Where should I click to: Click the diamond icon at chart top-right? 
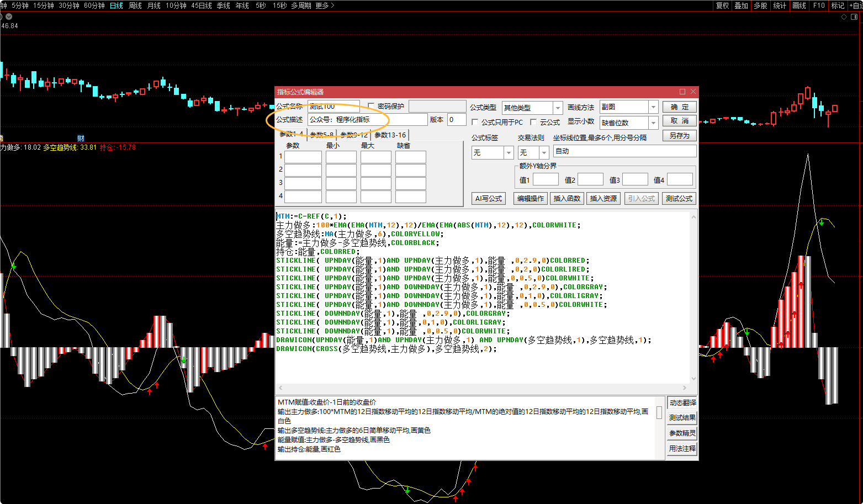click(x=844, y=17)
